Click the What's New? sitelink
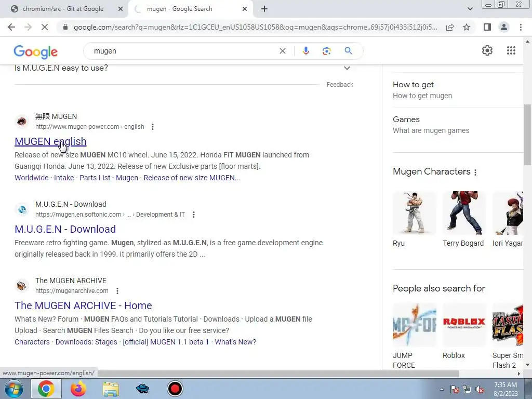 pos(235,342)
